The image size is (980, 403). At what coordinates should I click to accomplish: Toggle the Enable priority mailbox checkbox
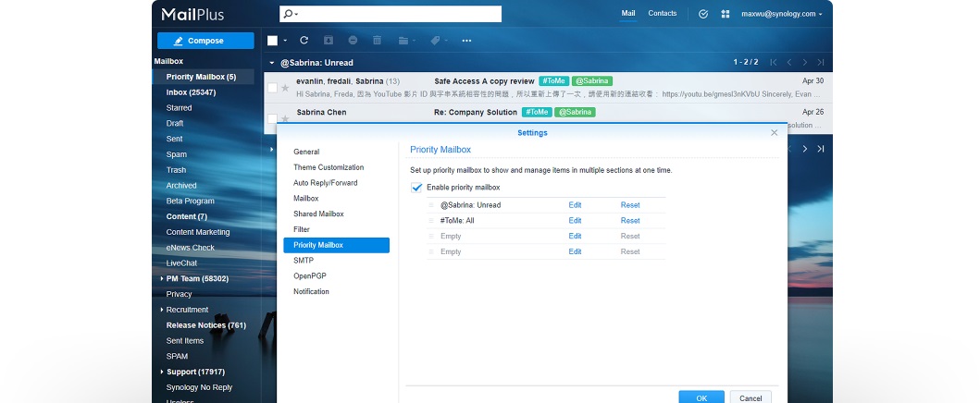(416, 187)
